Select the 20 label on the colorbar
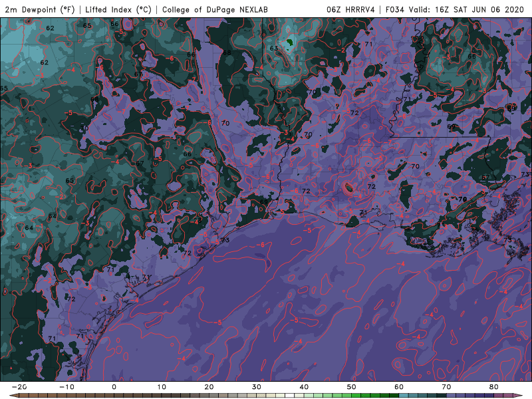Screen dimensions: 532x399 pyautogui.click(x=209, y=387)
